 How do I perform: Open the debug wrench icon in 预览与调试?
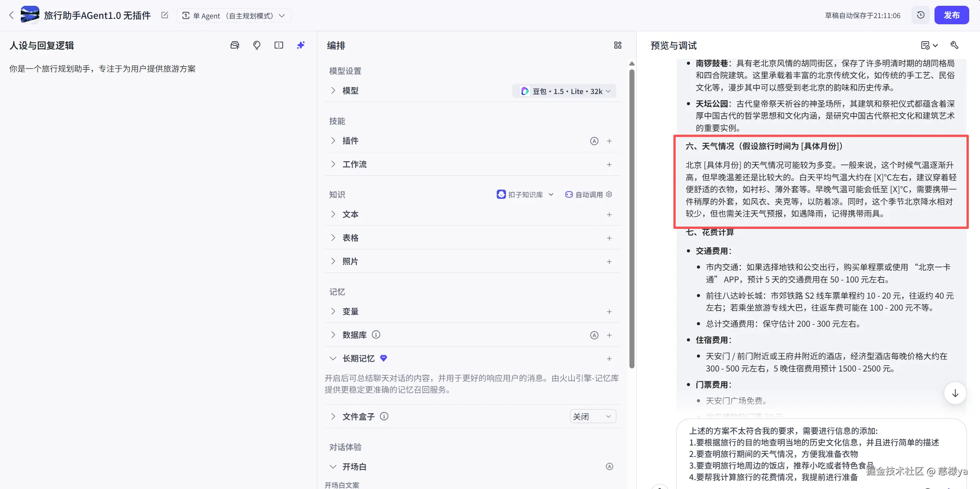pyautogui.click(x=955, y=45)
